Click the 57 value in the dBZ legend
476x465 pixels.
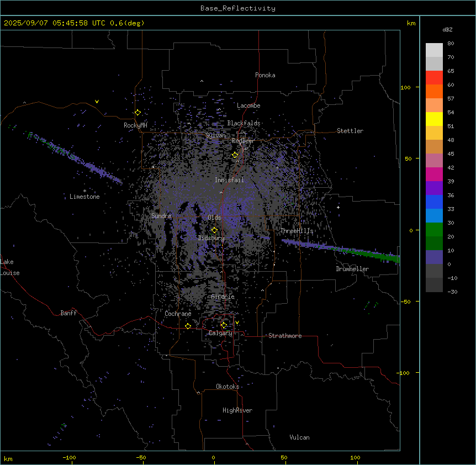451,99
